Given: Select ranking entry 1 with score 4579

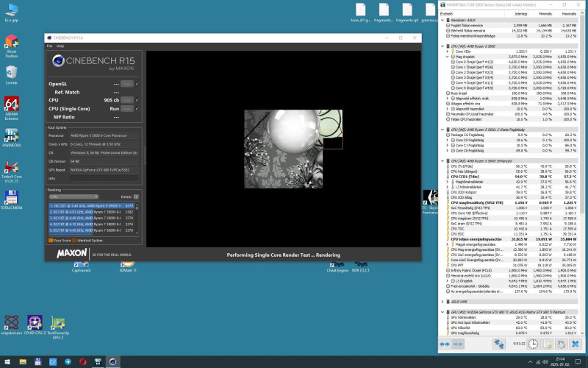Looking at the screenshot, I should pyautogui.click(x=91, y=206).
